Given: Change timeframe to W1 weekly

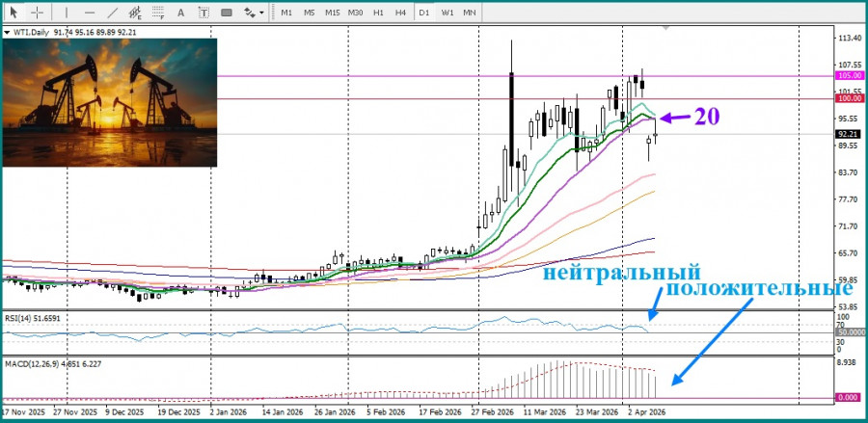Looking at the screenshot, I should pos(448,13).
